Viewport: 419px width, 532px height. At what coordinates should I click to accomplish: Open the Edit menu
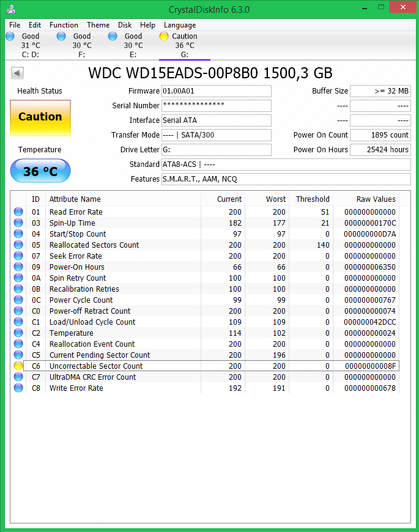click(35, 25)
